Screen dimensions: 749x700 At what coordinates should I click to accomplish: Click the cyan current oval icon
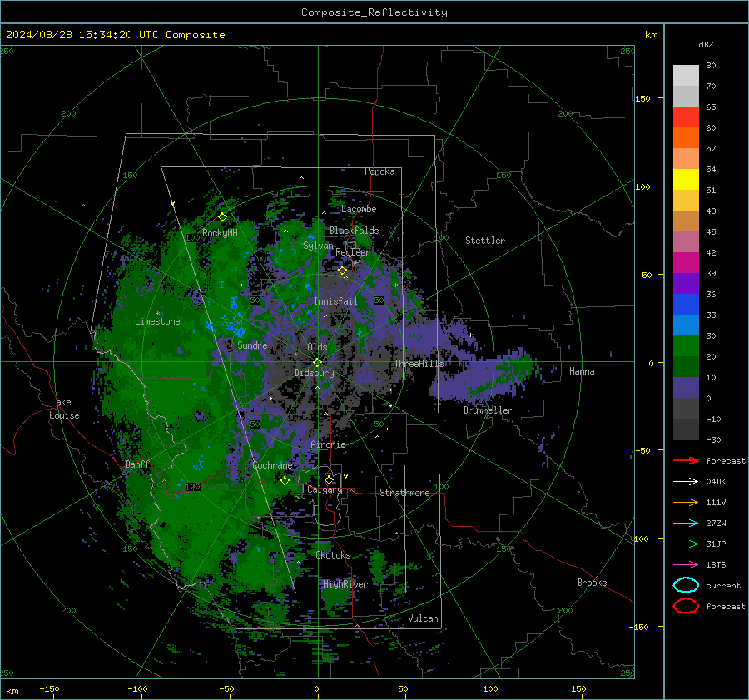coord(686,585)
